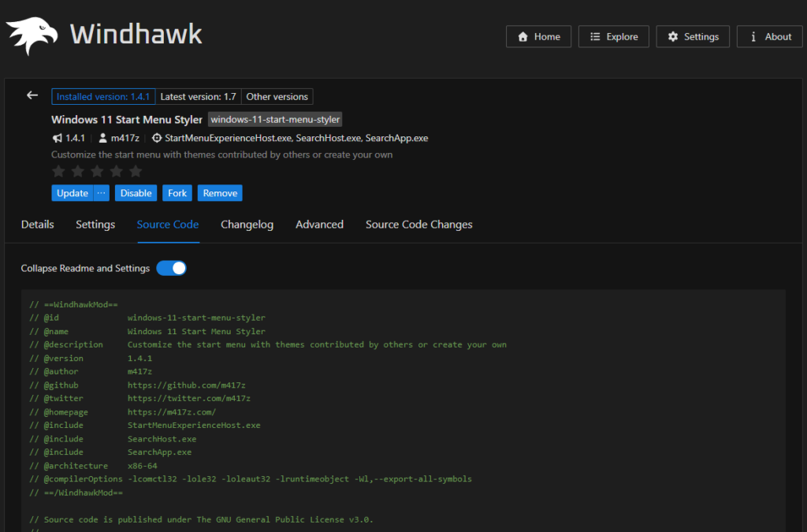
Task: Click the @id code line
Action: pyautogui.click(x=147, y=318)
